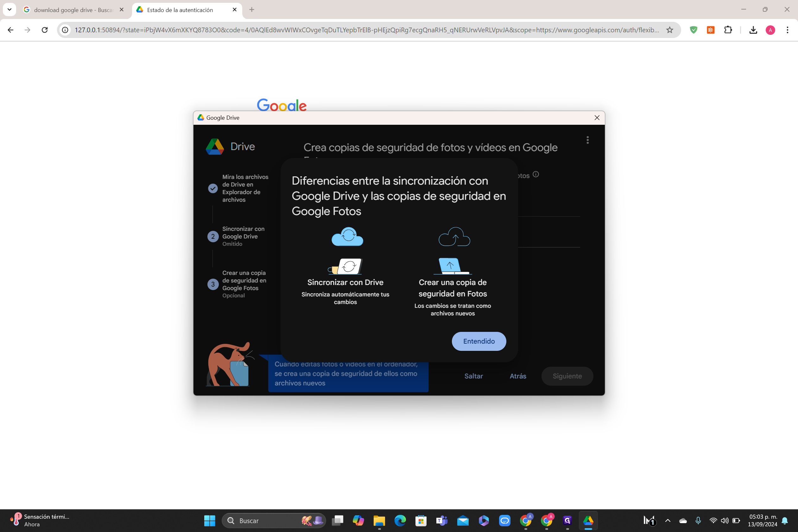Image resolution: width=798 pixels, height=532 pixels.
Task: Click the Entendido button in the dialog
Action: tap(479, 341)
